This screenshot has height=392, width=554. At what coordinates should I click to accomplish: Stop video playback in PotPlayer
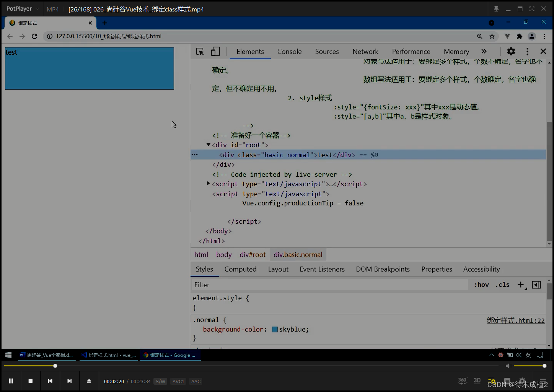31,381
